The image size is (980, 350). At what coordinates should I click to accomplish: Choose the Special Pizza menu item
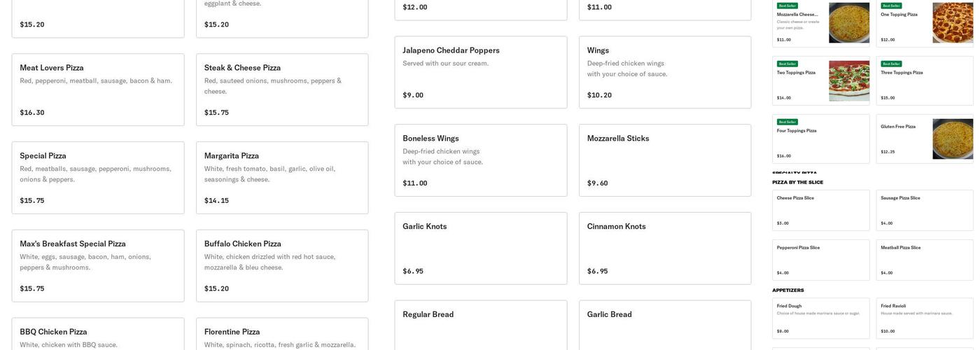click(x=98, y=178)
